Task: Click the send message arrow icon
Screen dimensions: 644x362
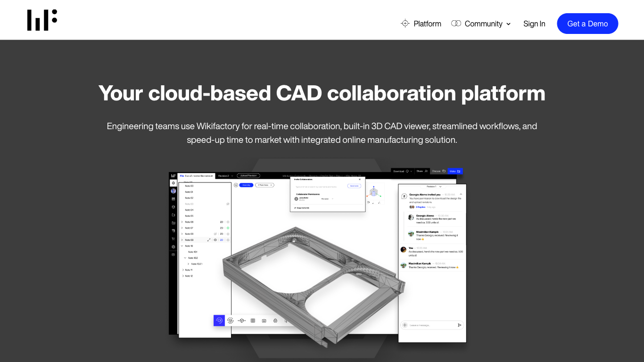Action: 460,325
